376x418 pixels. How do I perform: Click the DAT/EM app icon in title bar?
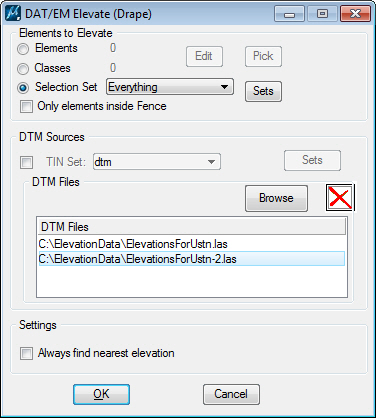pos(13,14)
